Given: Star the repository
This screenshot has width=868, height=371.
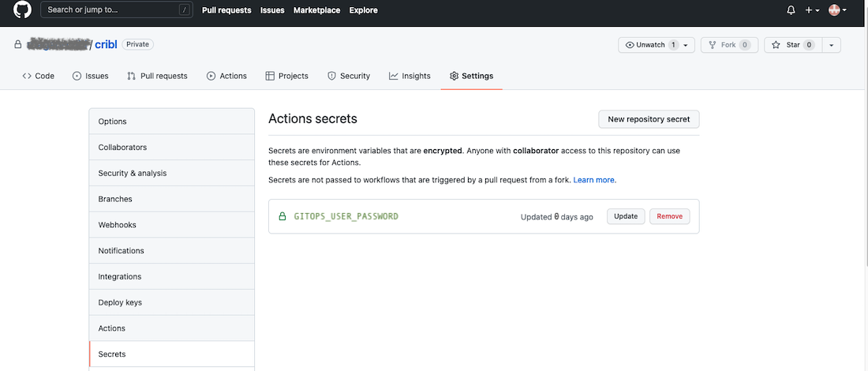Looking at the screenshot, I should click(793, 45).
